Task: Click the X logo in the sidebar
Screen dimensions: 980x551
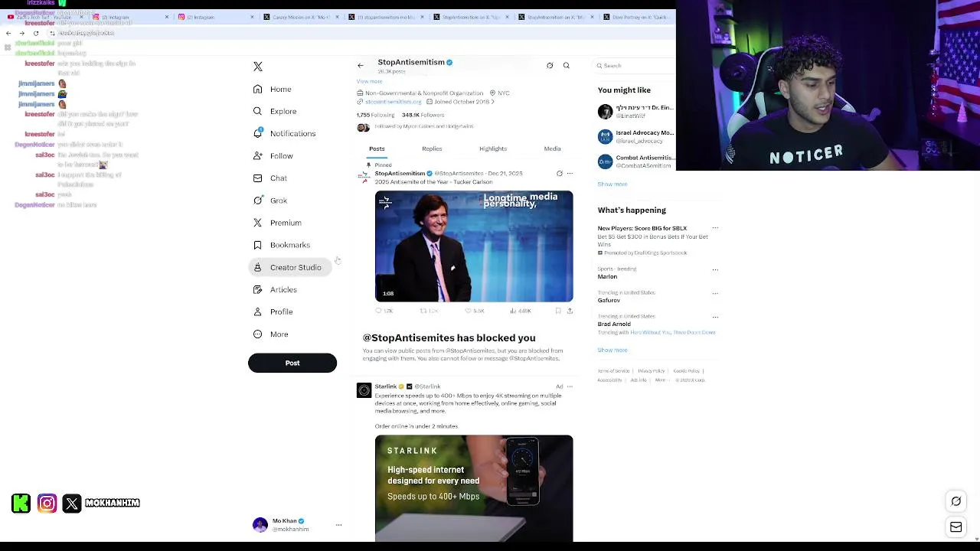Action: 258,67
